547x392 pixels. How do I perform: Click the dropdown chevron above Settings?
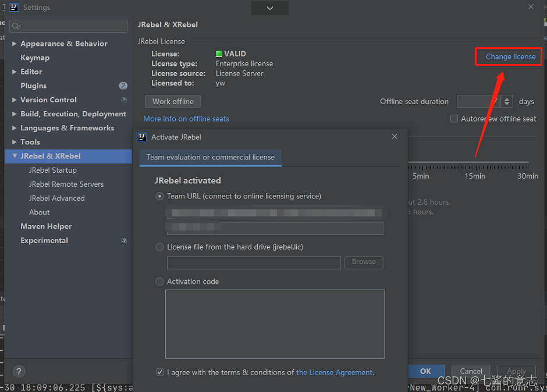click(x=269, y=8)
